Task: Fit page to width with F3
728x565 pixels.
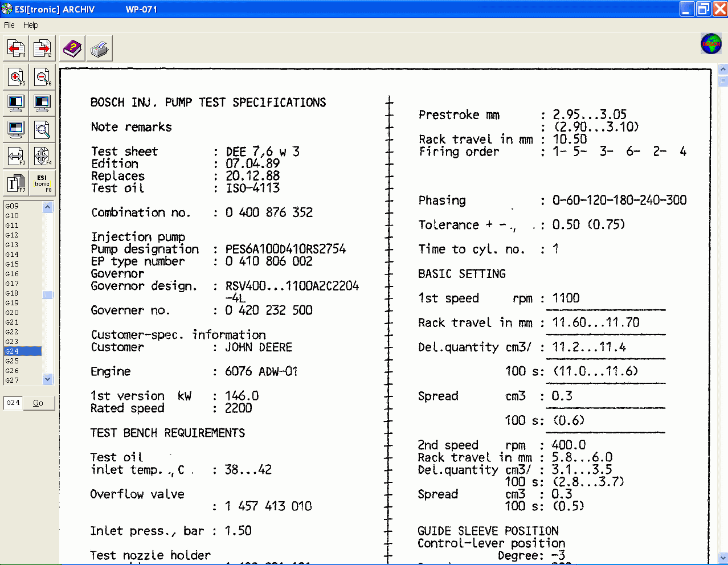Action: pos(16,155)
